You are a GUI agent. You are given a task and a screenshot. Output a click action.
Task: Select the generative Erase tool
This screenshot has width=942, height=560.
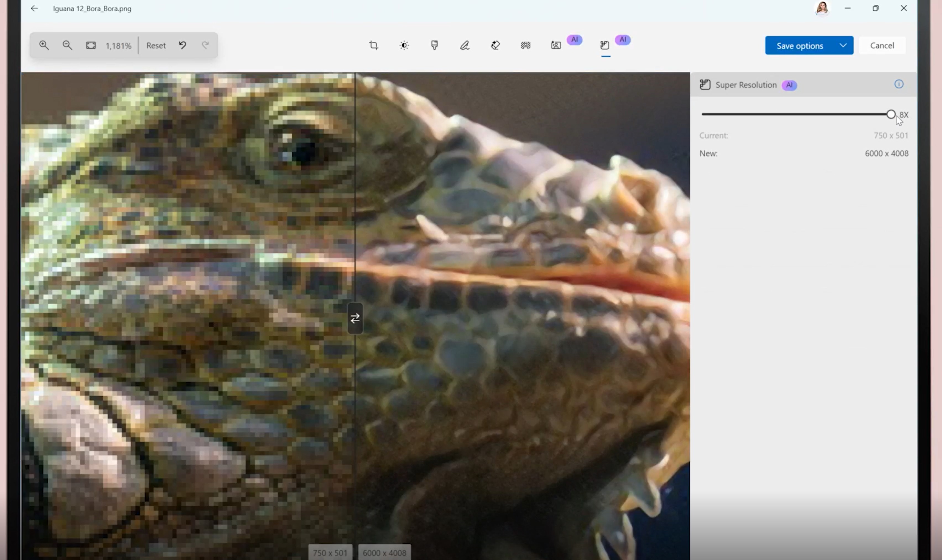coord(495,45)
